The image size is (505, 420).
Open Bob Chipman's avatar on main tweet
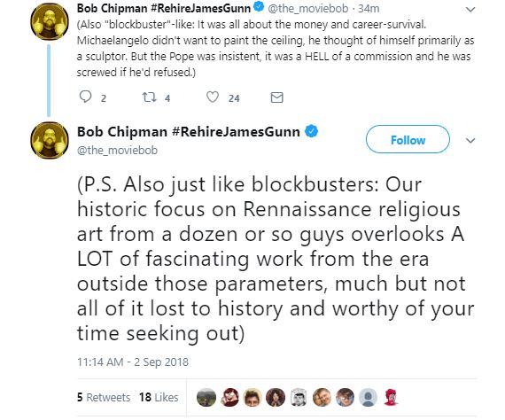(x=50, y=140)
